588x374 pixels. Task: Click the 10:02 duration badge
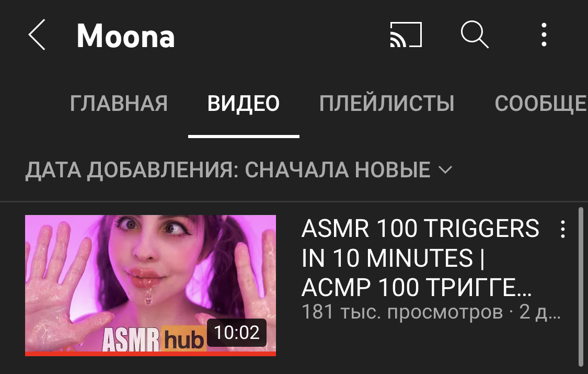click(x=237, y=333)
